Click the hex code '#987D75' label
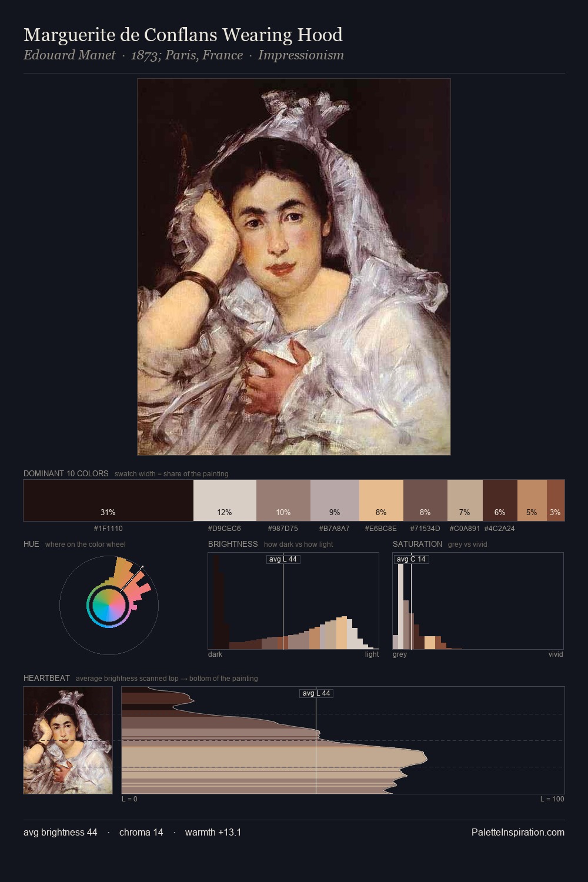Viewport: 588px width, 882px height. (x=283, y=529)
